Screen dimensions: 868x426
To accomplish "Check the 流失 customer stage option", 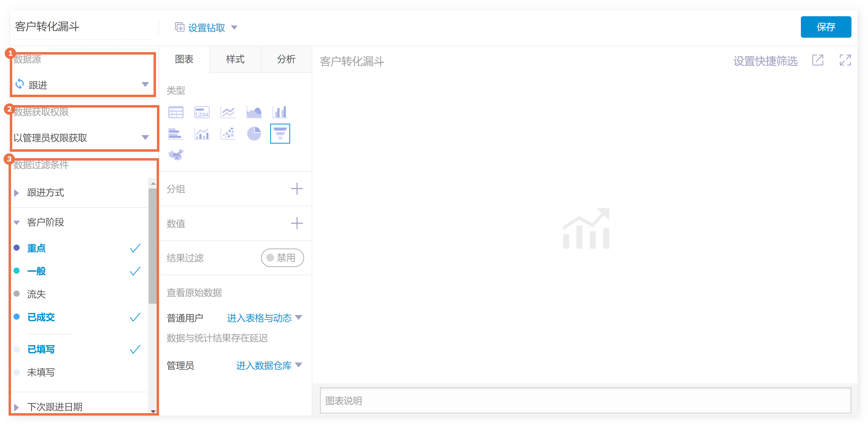I will [x=36, y=294].
